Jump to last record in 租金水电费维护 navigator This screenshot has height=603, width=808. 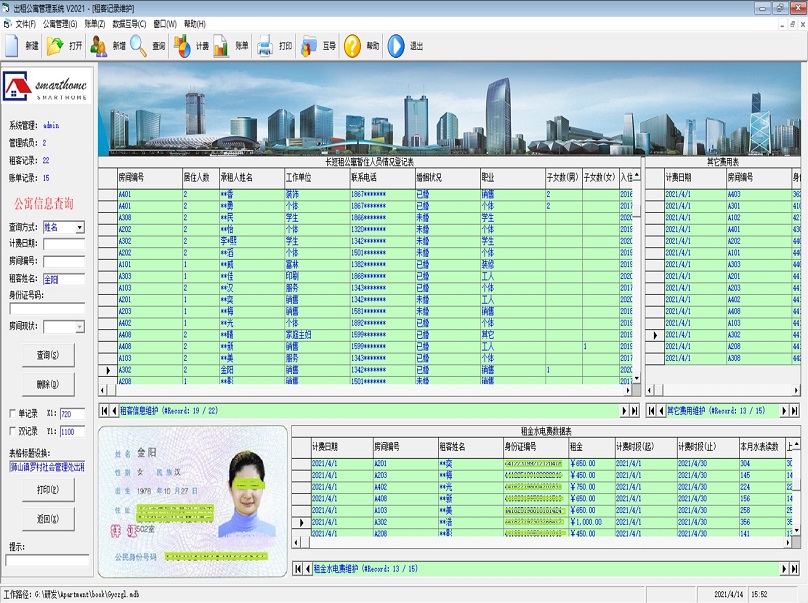pos(795,569)
